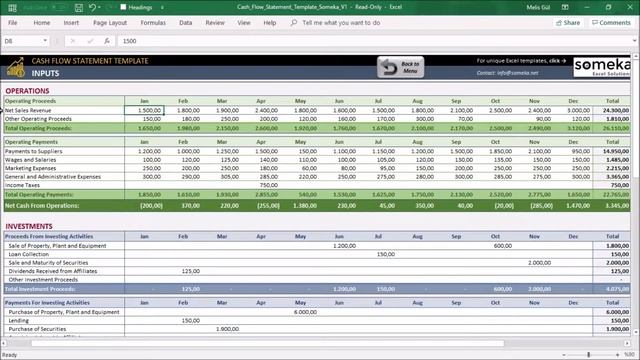
Task: Open the View tab
Action: pos(244,23)
